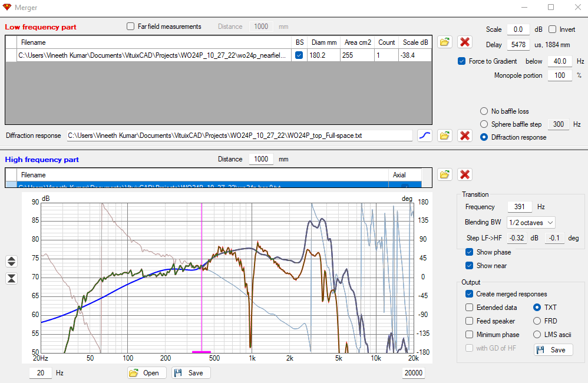The height and width of the screenshot is (383, 588).
Task: Click Open button below chart
Action: (x=147, y=373)
